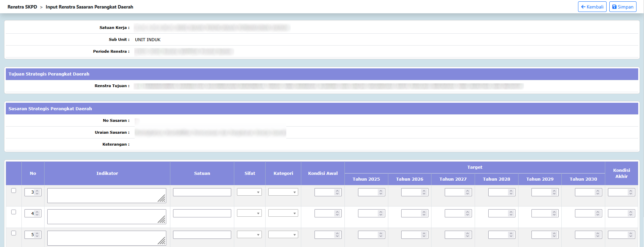
Task: Tick the checkbox for row number 3
Action: tap(14, 191)
